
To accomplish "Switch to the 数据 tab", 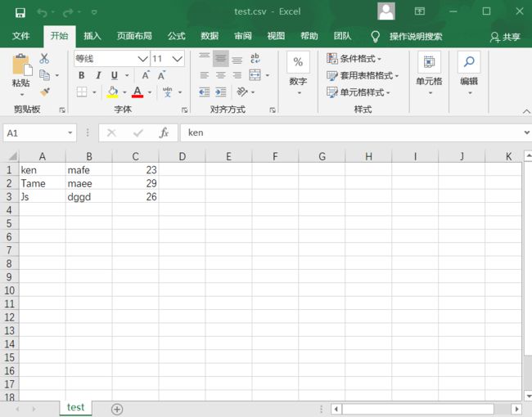I will [210, 36].
